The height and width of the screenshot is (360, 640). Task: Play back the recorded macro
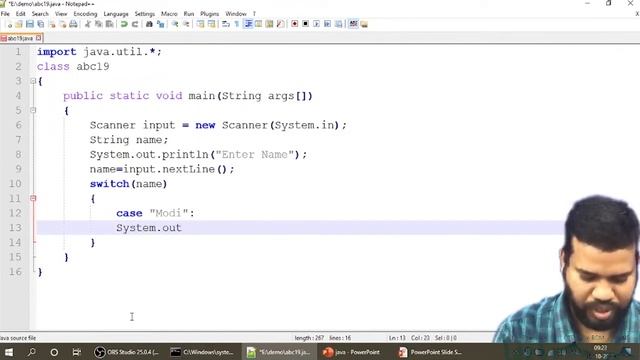click(316, 24)
